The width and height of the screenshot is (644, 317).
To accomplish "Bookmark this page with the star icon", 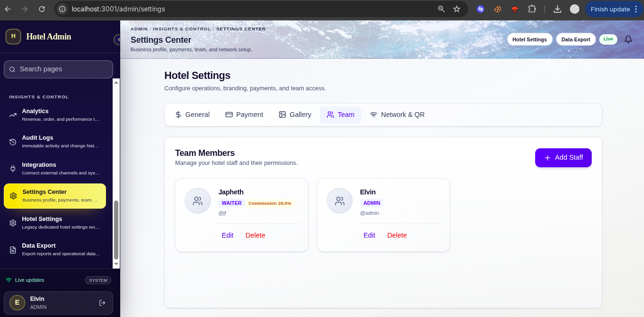I will (x=457, y=9).
